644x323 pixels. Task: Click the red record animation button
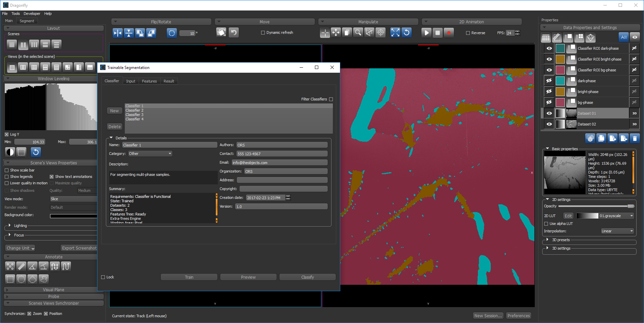[x=448, y=33]
